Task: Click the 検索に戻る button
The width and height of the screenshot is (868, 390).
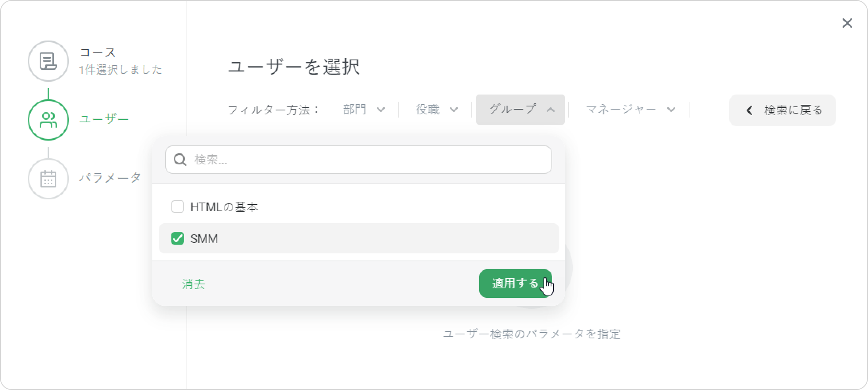Action: coord(782,110)
